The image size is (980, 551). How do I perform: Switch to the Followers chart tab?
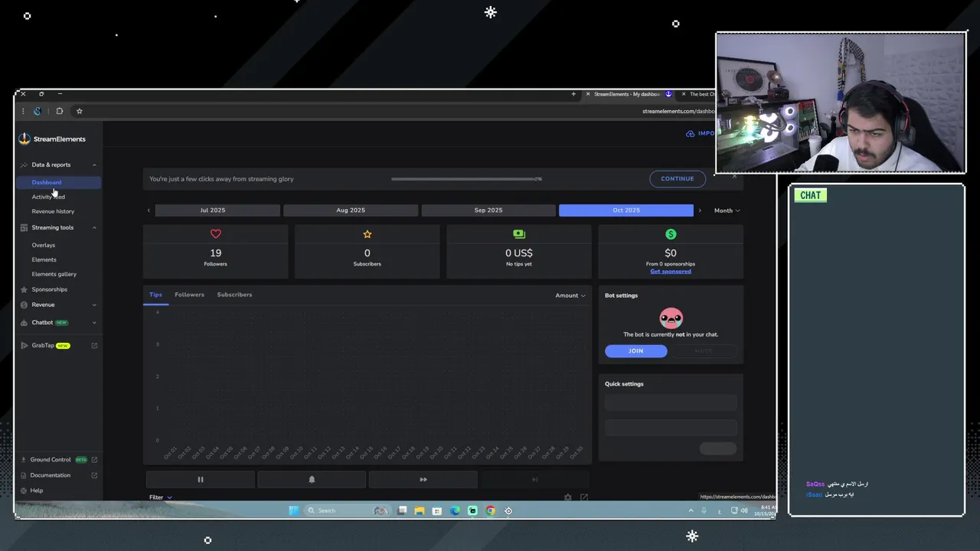coord(189,295)
